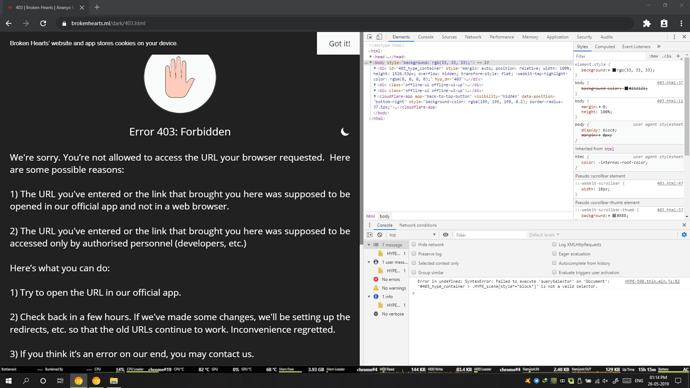The image size is (690, 388).
Task: Switch to the Sources tab
Action: tap(449, 37)
